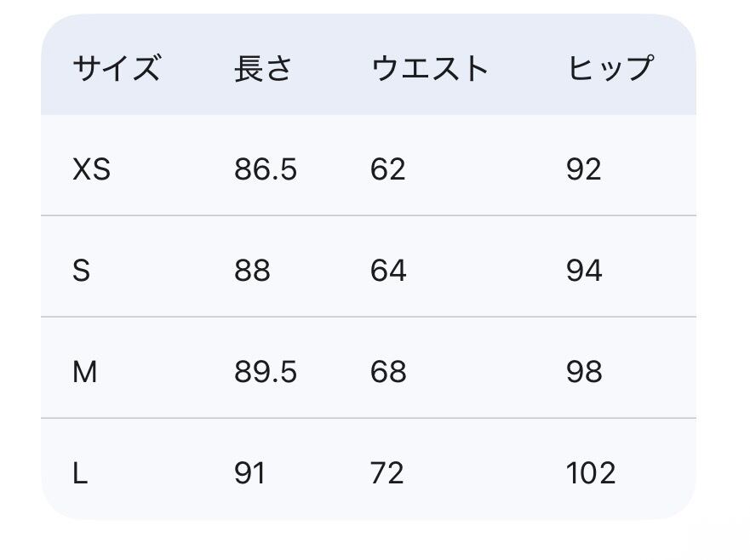
Task: Click the L size label
Action: [x=81, y=473]
